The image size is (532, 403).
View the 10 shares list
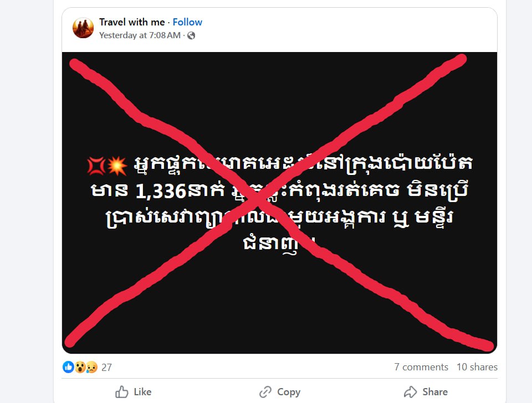477,366
